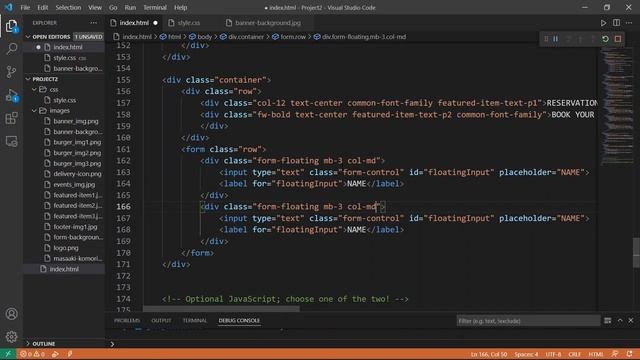This screenshot has height=360, width=640.
Task: Open the File menu
Action: pyautogui.click(x=25, y=8)
